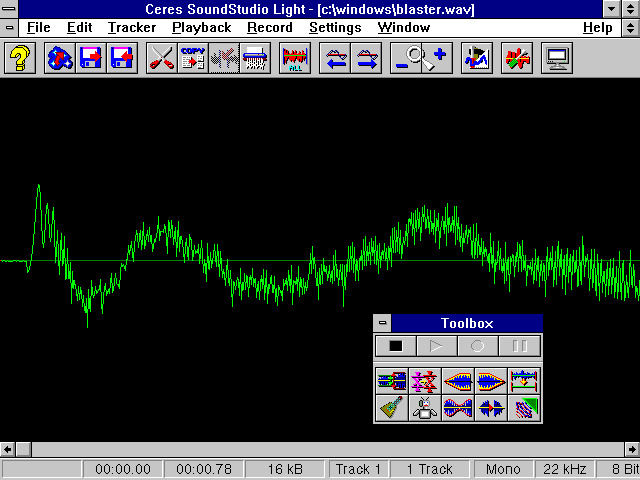Screen dimensions: 640x480
Task: Open the Playback menu
Action: [x=201, y=28]
